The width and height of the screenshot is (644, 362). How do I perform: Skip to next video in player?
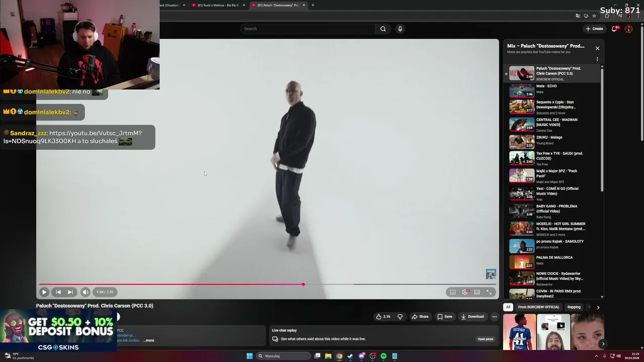(70, 292)
